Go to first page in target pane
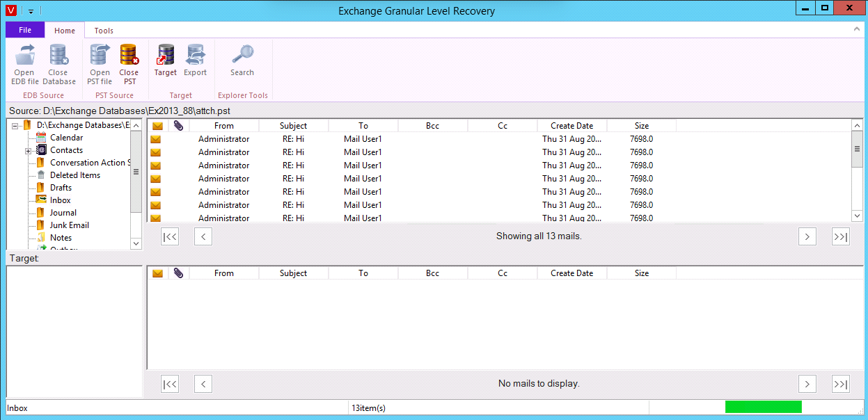 170,384
